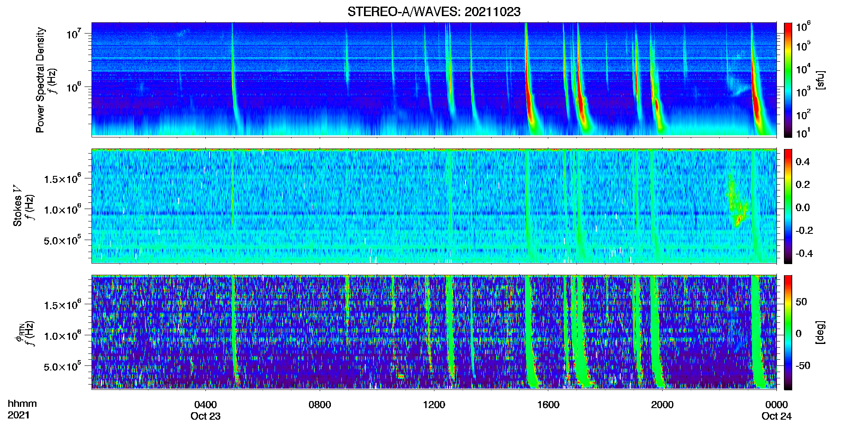Click the φRTN degree colorbar
This screenshot has height=447, width=868.
coord(788,332)
